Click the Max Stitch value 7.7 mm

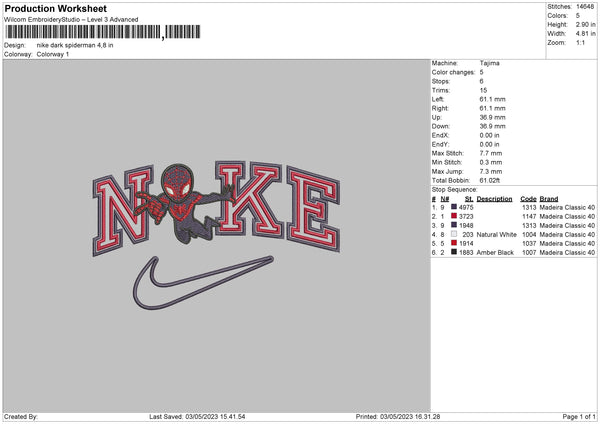491,153
